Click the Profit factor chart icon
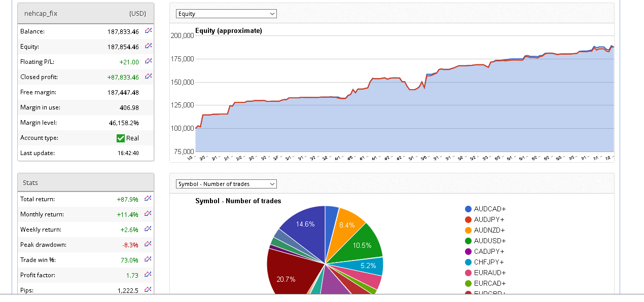 tap(148, 275)
